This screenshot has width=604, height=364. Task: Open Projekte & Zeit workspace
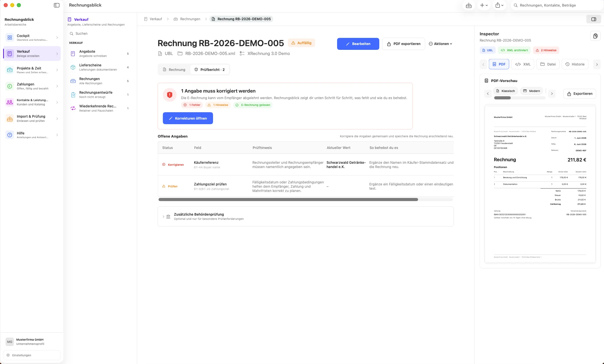32,70
